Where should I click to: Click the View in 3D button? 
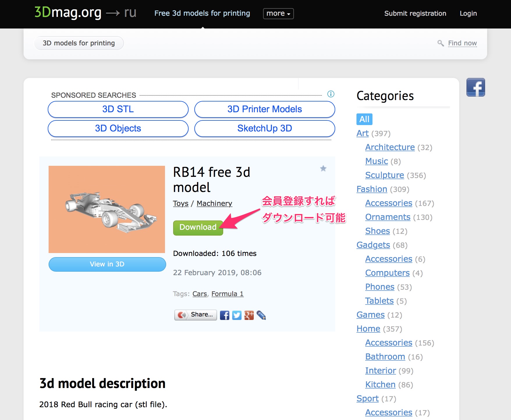tap(107, 264)
